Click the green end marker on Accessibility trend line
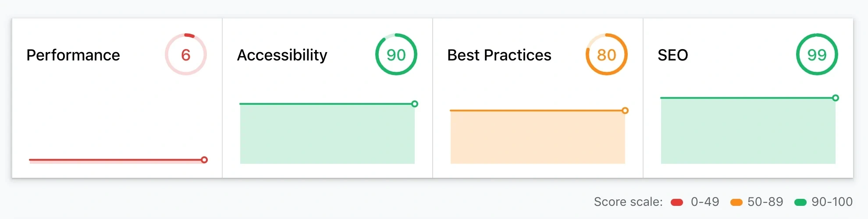868x219 pixels. pyautogui.click(x=415, y=104)
